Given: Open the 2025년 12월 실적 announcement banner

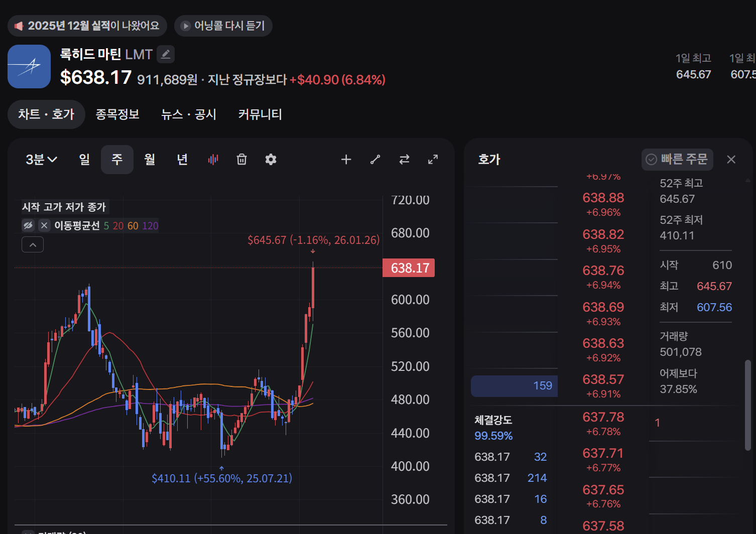Looking at the screenshot, I should coord(87,26).
